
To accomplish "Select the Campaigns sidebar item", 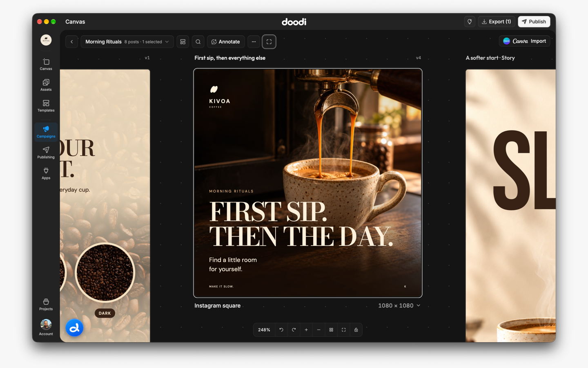I will click(46, 132).
